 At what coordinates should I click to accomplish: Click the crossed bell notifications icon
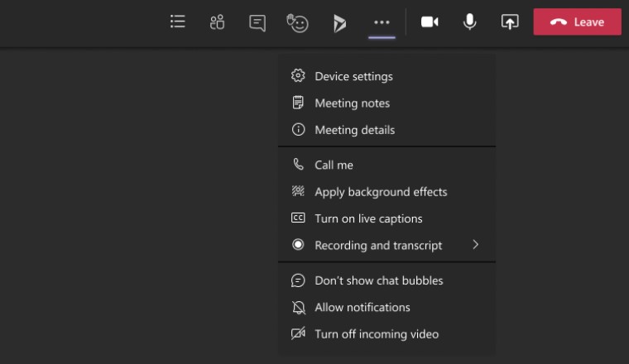pos(299,308)
